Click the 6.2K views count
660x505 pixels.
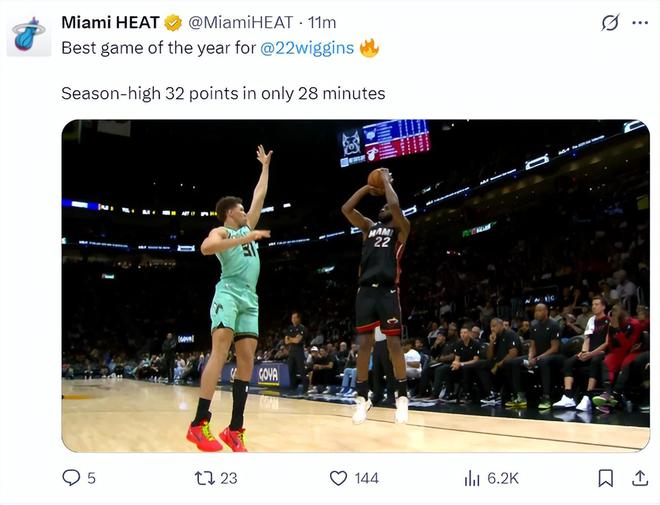pyautogui.click(x=503, y=478)
